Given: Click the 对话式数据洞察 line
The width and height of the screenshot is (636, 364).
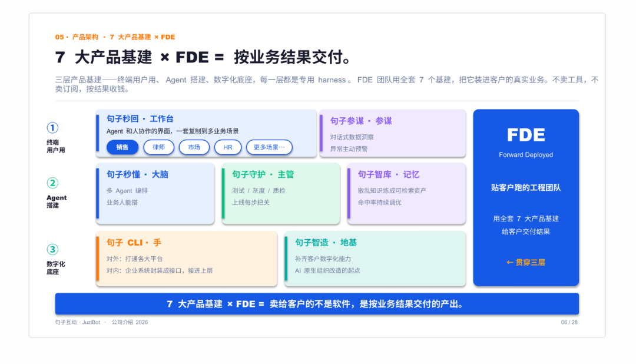Looking at the screenshot, I should click(352, 137).
